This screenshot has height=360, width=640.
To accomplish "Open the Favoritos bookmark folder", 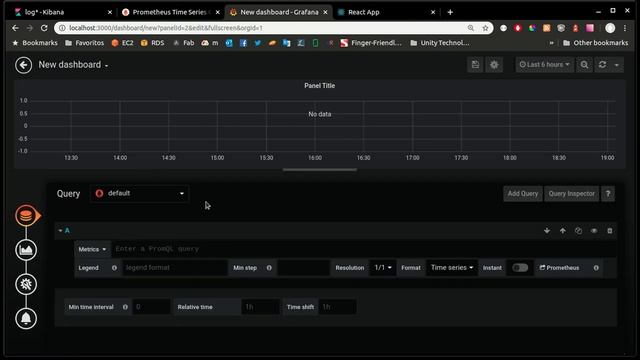I will pyautogui.click(x=84, y=43).
